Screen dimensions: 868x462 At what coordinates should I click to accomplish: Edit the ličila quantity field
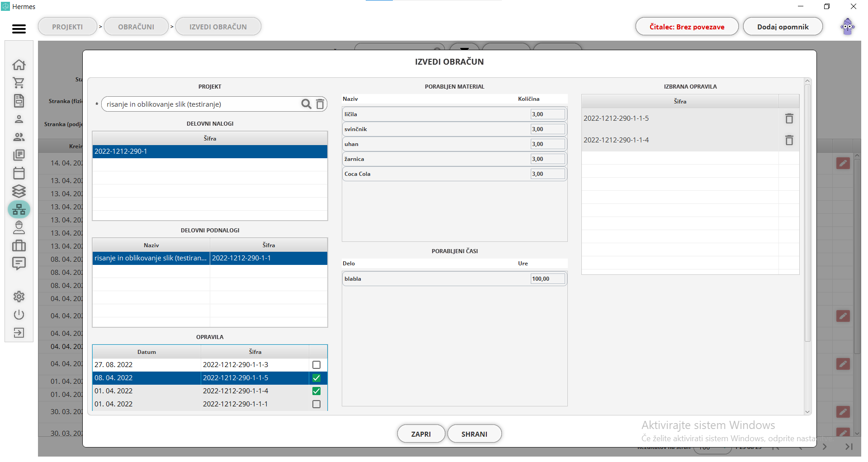coord(547,114)
